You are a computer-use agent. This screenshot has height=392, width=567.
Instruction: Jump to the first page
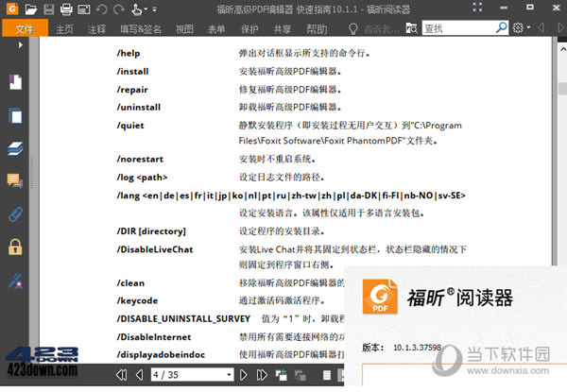click(122, 375)
